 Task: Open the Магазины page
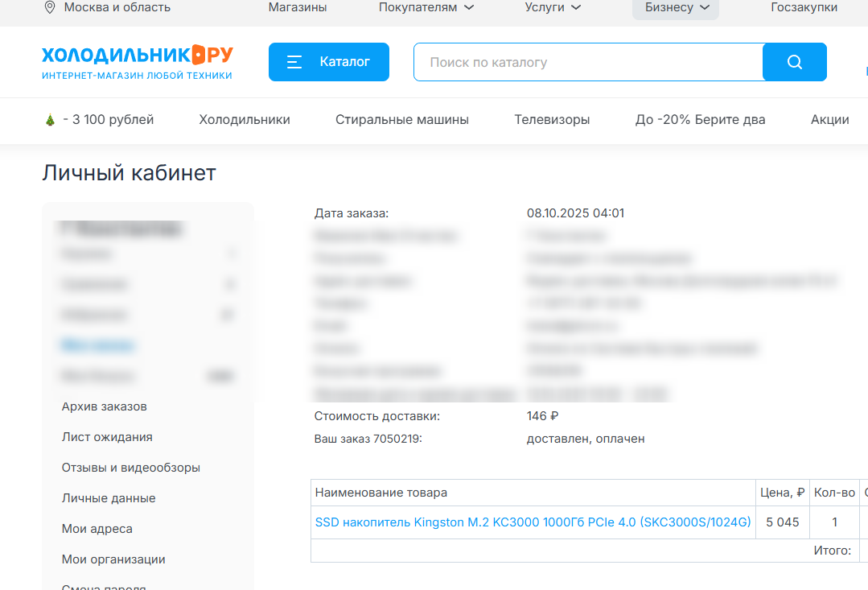(x=297, y=7)
